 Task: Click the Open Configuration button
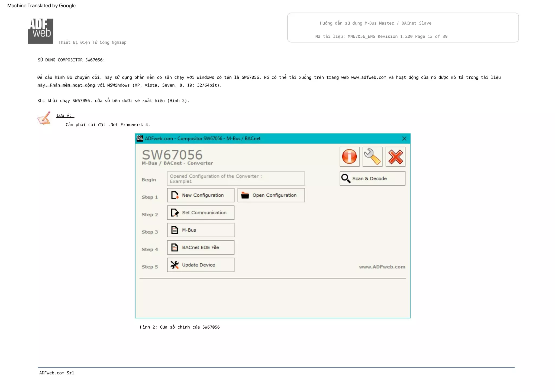(271, 195)
